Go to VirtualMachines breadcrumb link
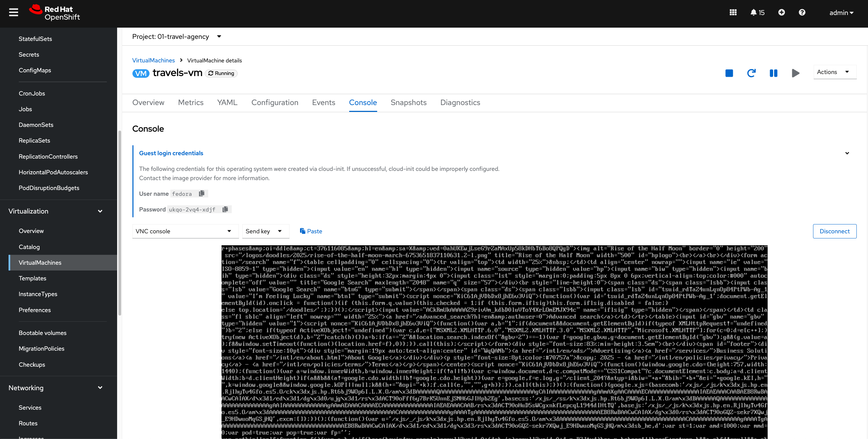Screen dimensions: 868x439 pyautogui.click(x=153, y=60)
